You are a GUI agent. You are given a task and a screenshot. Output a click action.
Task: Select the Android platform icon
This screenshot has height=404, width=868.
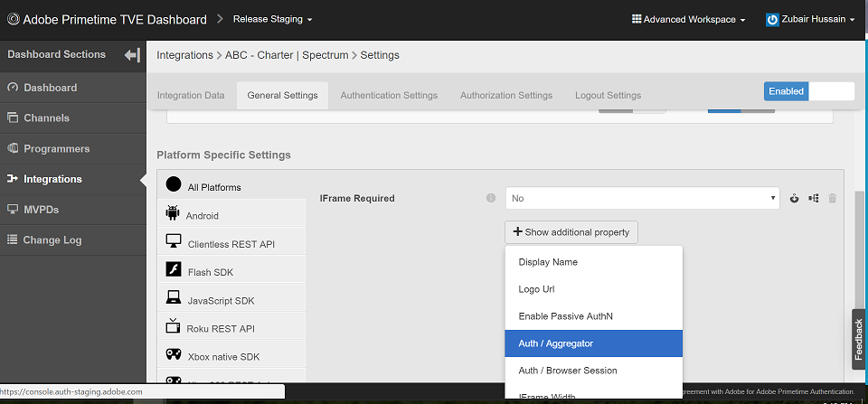coord(174,214)
